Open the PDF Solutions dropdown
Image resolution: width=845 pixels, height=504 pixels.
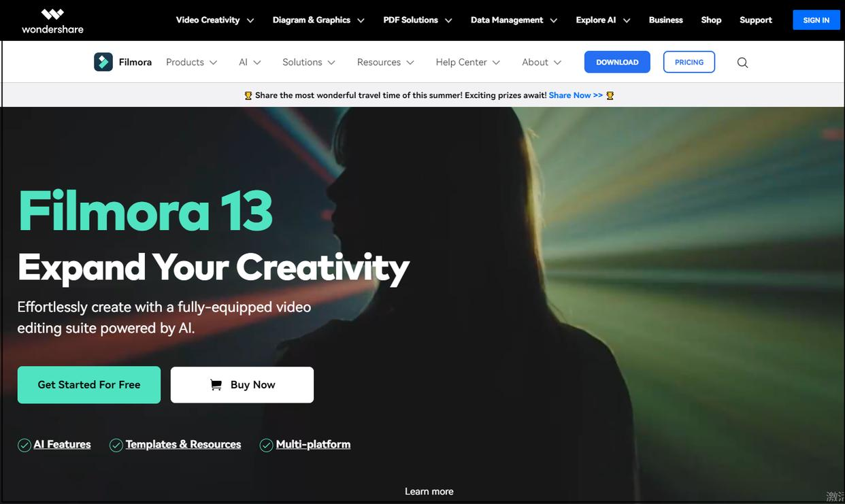click(418, 20)
